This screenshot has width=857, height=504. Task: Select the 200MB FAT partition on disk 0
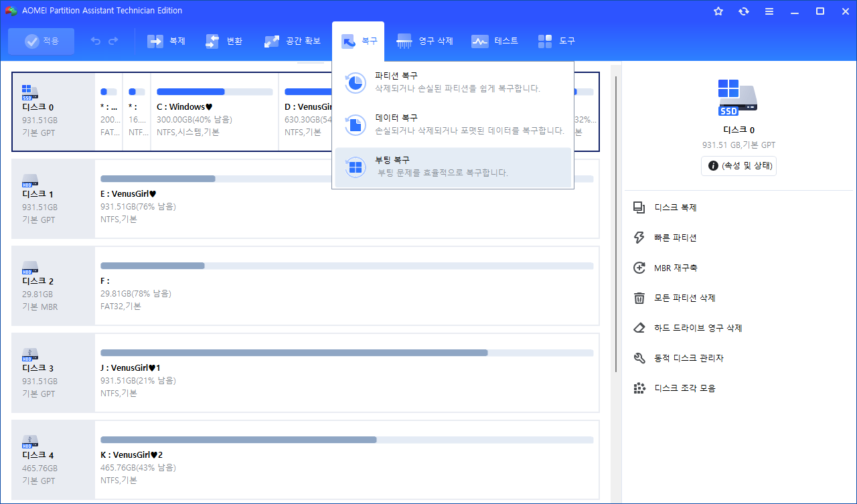[108, 112]
